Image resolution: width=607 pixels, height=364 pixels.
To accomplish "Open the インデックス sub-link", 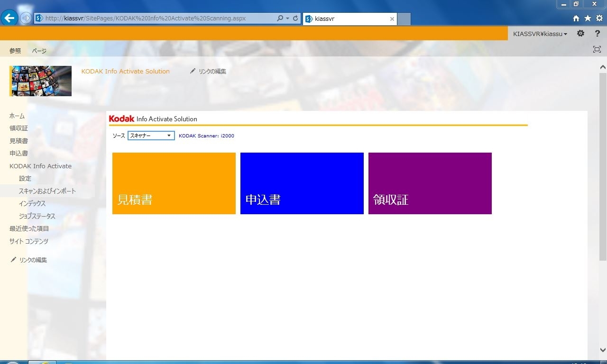I will pos(32,204).
